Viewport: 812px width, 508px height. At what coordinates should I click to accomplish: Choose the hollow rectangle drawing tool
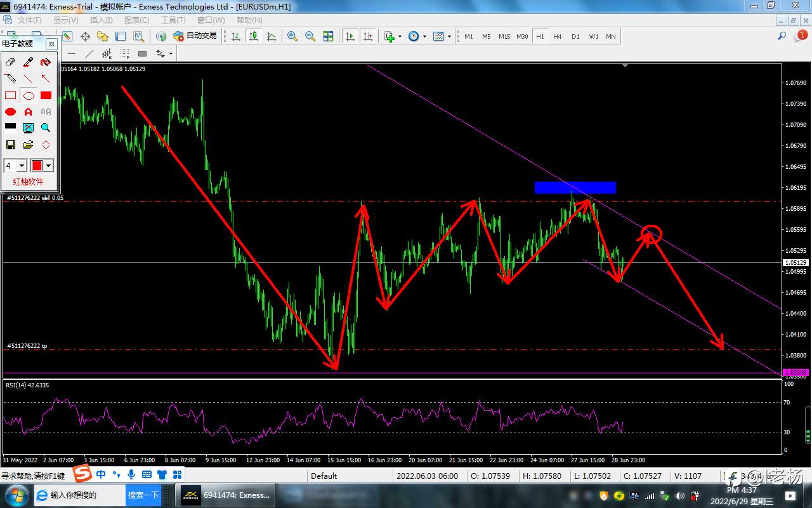(11, 96)
